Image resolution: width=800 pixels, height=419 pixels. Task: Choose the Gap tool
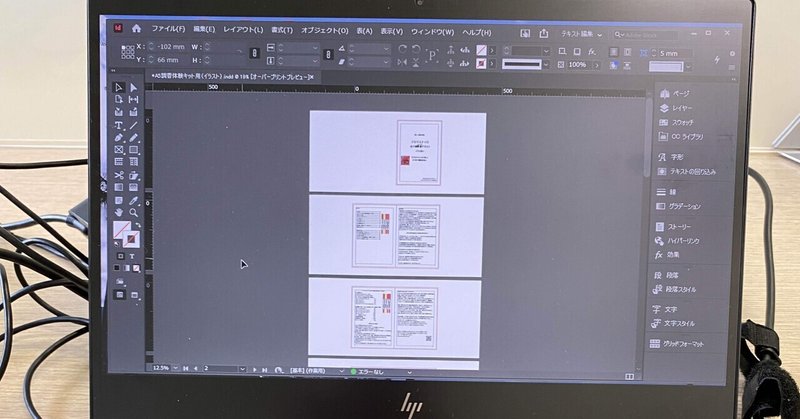click(x=134, y=100)
